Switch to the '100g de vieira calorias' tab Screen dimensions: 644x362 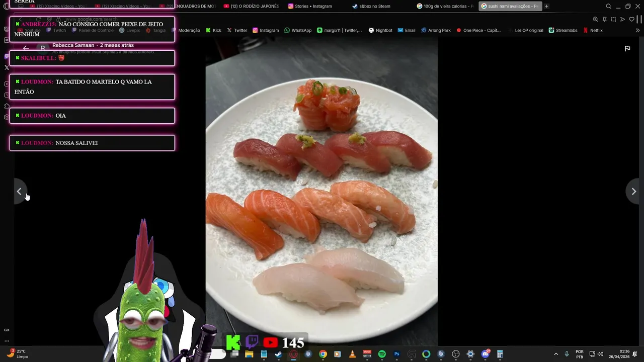[445, 7]
